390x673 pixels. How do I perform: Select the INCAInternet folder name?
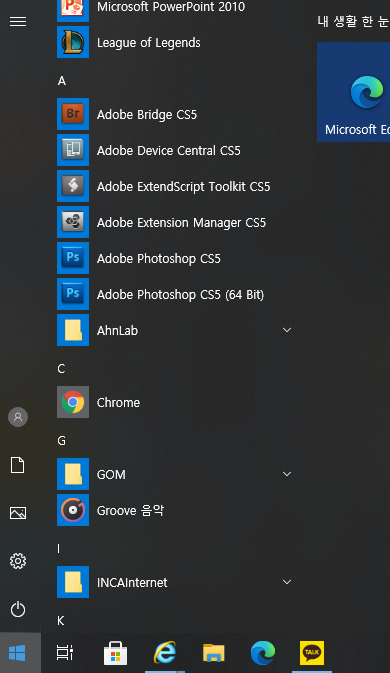pos(132,583)
